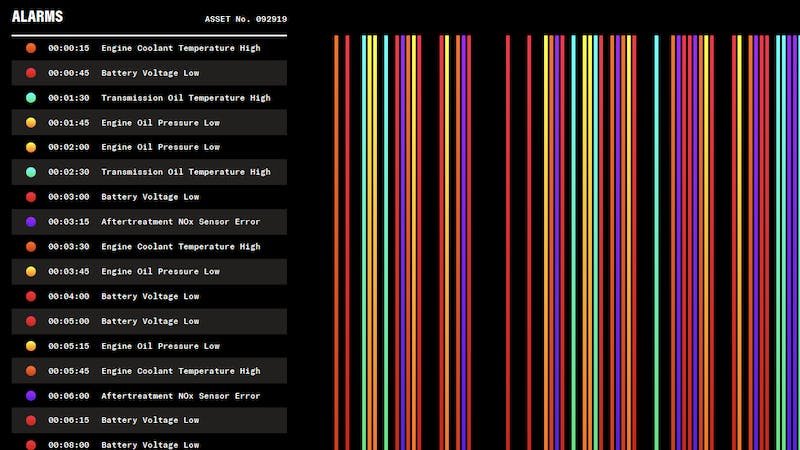Click the 00:08:00 Battery Voltage Low alarm
800x450 pixels.
click(x=150, y=444)
